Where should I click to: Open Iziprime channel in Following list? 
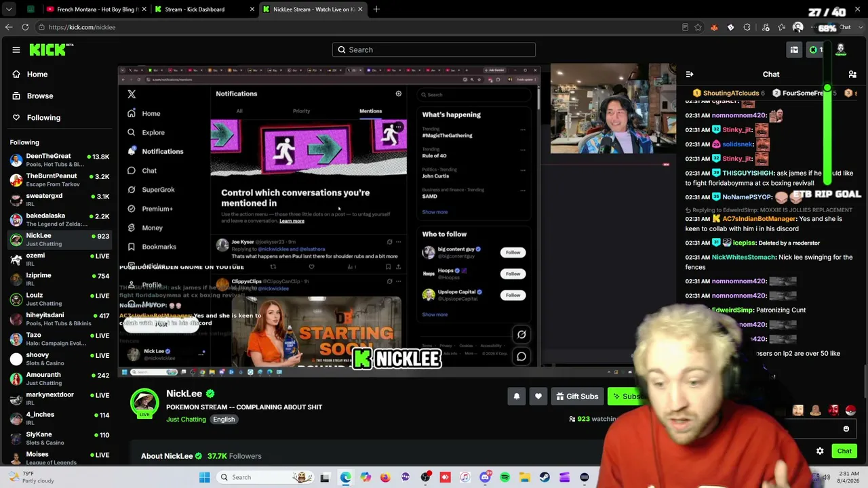coord(59,279)
